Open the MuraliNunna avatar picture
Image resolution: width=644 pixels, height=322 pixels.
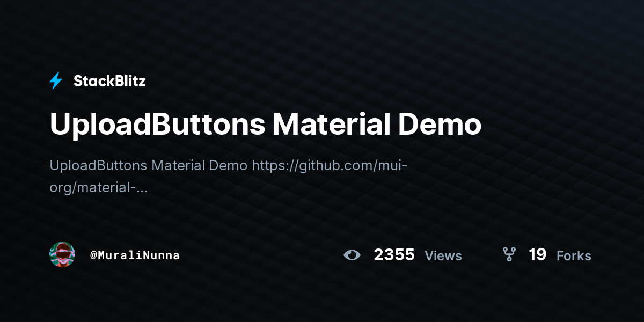[62, 254]
